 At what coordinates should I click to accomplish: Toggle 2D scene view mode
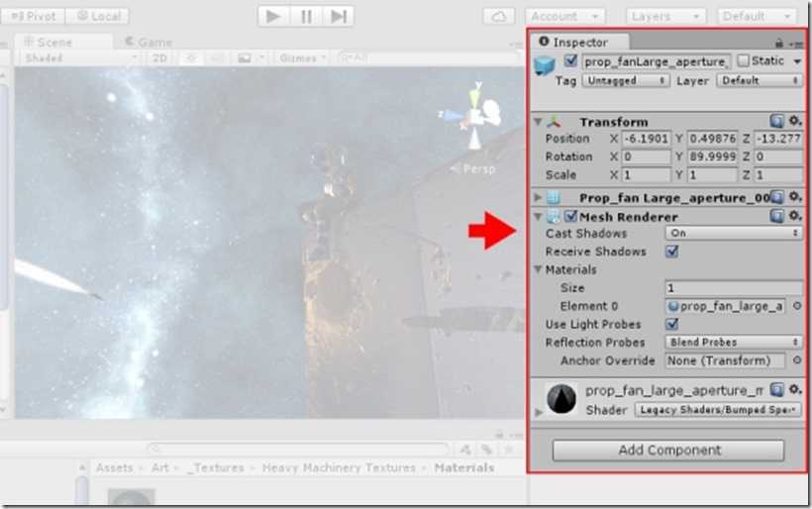coord(159,58)
